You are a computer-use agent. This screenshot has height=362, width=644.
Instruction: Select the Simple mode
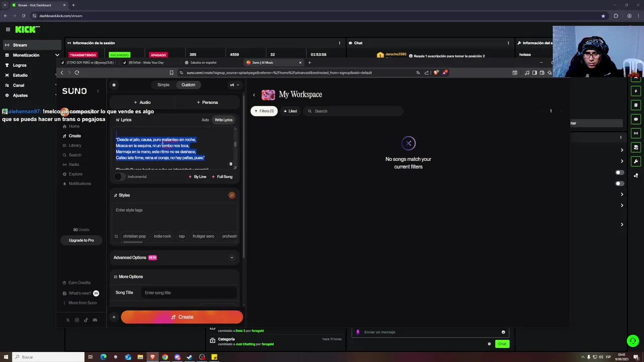pos(164,85)
